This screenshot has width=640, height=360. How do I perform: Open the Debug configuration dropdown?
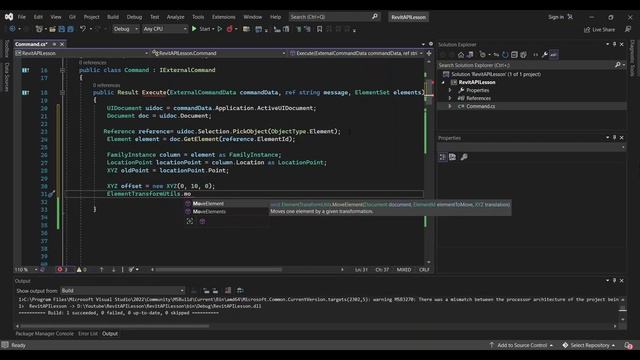coord(125,29)
